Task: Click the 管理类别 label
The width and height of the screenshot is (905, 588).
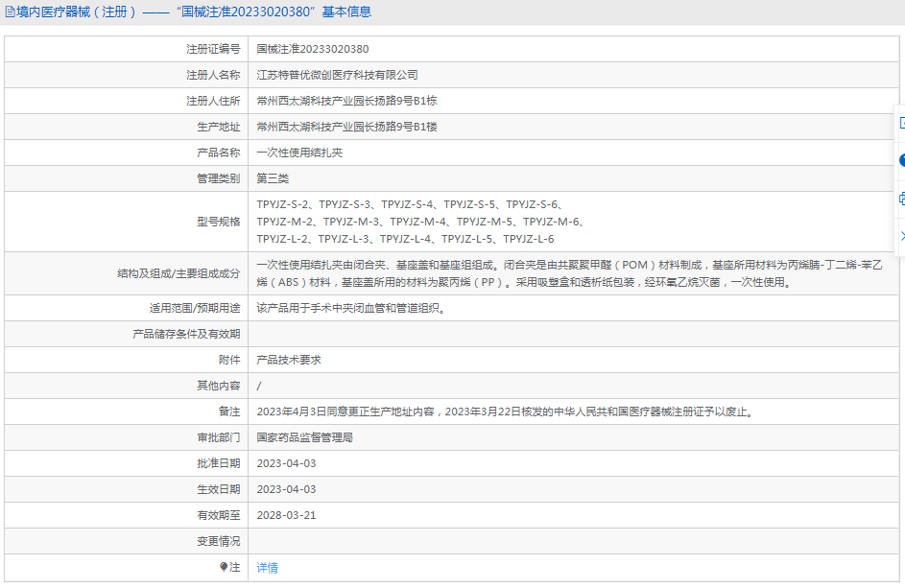Action: click(x=218, y=178)
